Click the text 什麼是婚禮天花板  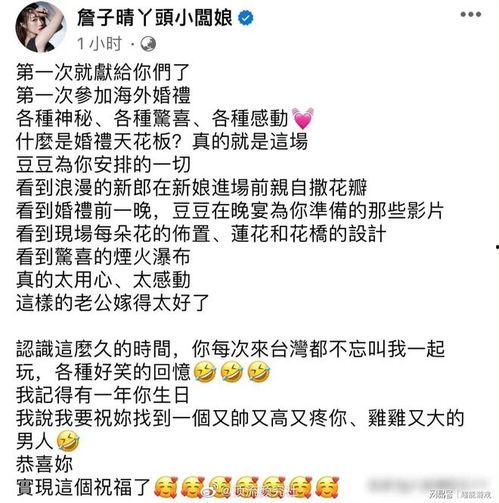coord(94,142)
